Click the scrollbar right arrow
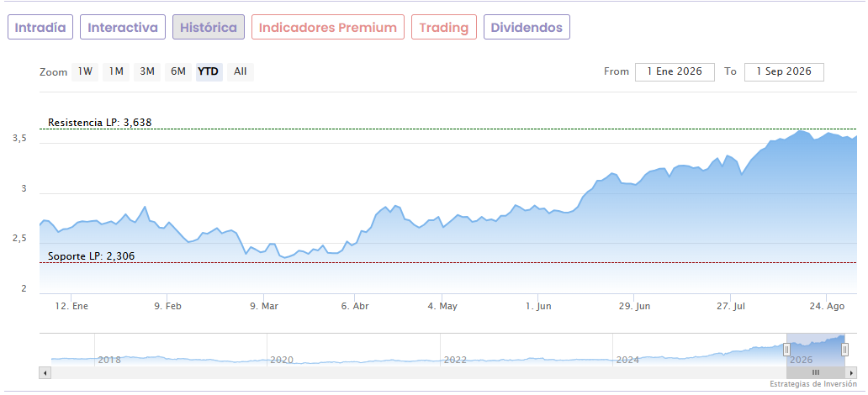The height and width of the screenshot is (395, 868). click(852, 373)
